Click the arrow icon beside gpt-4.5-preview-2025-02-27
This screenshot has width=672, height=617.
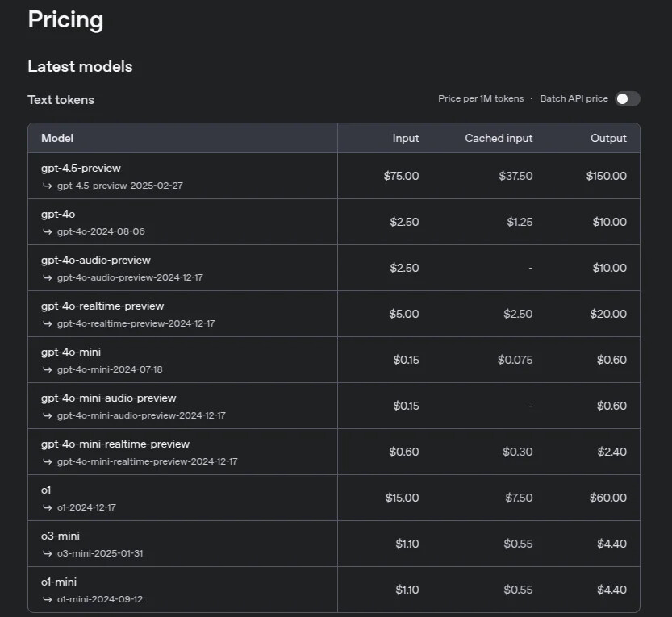(47, 186)
